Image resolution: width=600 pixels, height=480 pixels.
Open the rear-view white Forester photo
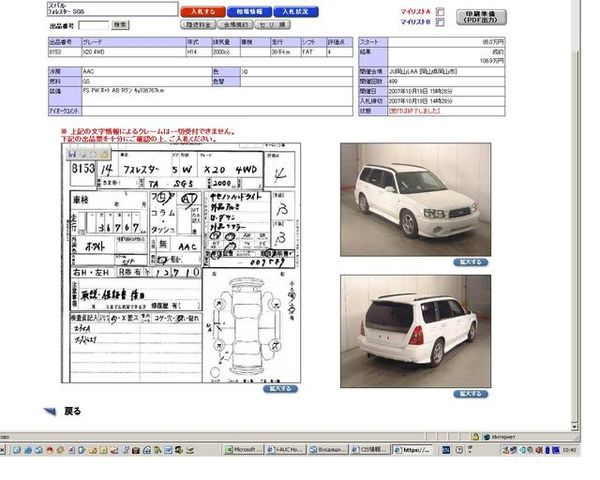[x=416, y=331]
